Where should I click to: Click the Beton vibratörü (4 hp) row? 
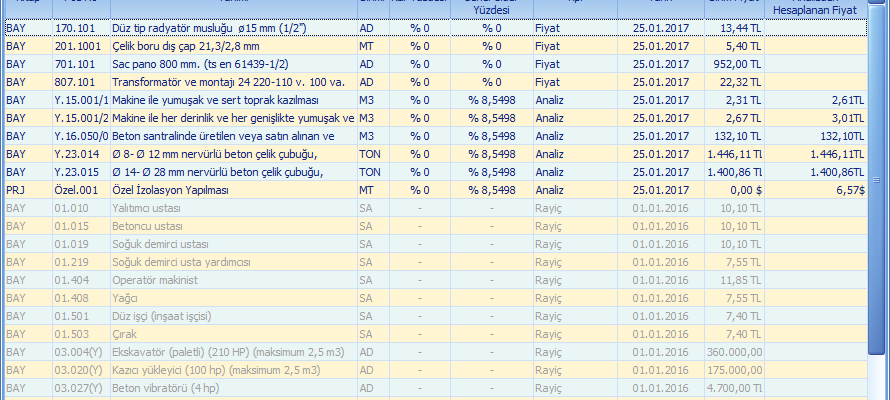click(x=232, y=388)
